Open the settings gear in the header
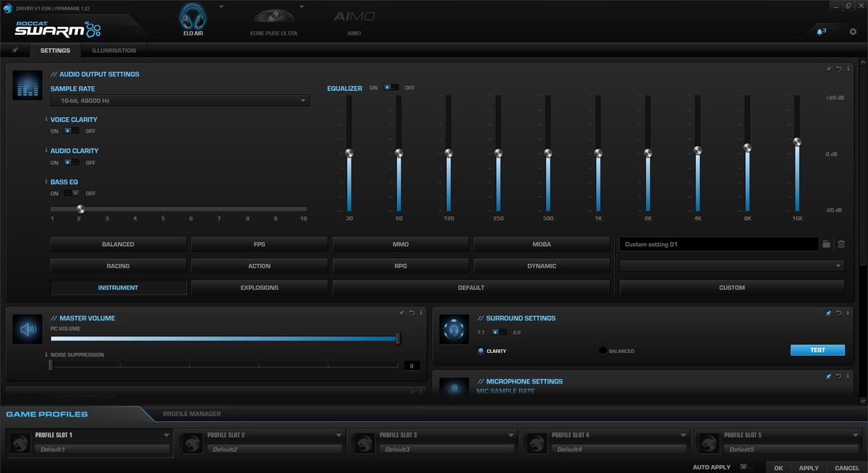Screen dimensions: 868x473 tap(853, 32)
